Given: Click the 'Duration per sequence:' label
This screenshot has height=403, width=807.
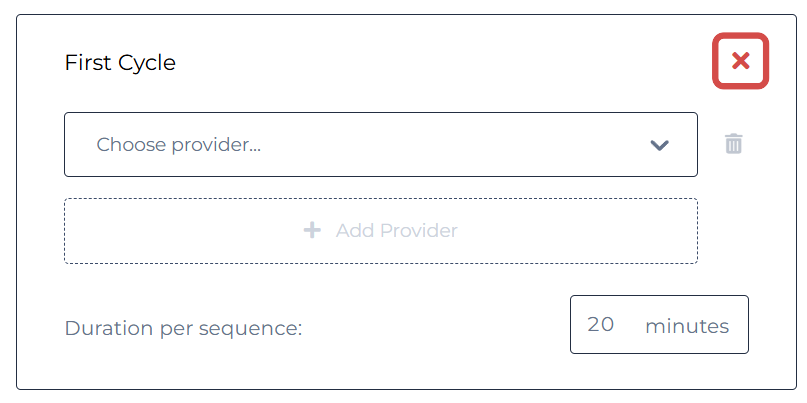Looking at the screenshot, I should click(x=183, y=328).
